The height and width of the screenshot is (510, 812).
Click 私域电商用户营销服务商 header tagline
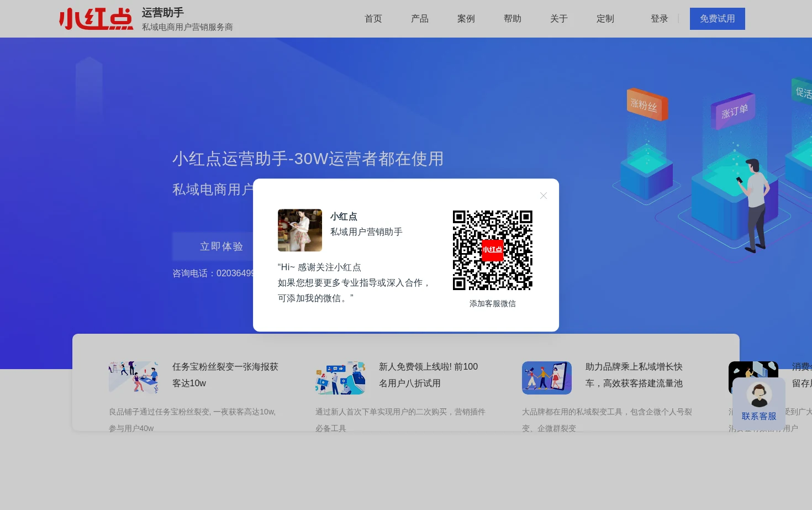coord(187,27)
